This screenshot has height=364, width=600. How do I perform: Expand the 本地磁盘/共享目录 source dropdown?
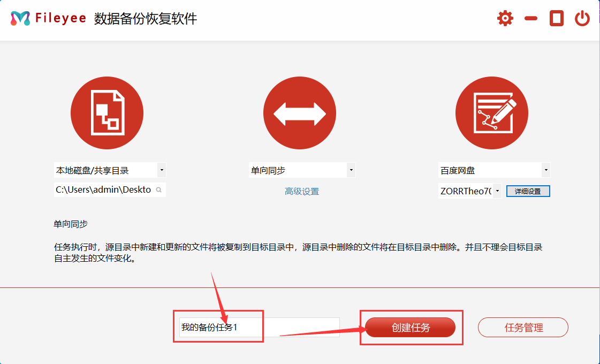[x=162, y=171]
